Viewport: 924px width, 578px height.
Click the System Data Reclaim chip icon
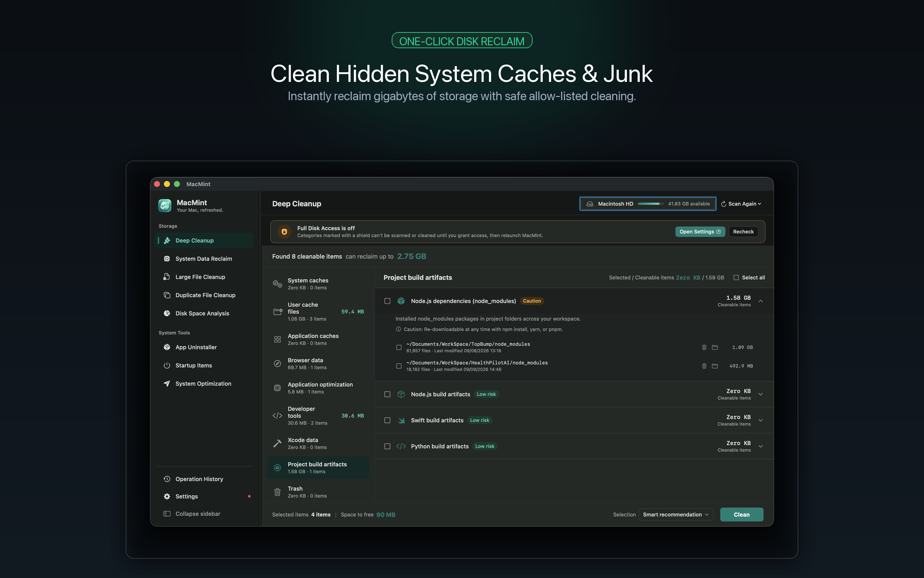coord(167,259)
